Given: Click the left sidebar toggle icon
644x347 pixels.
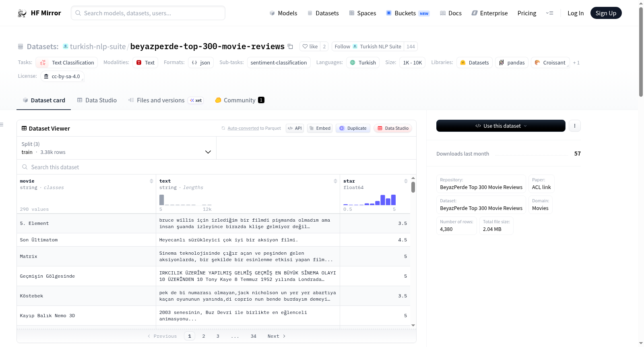Looking at the screenshot, I should [x=2, y=125].
